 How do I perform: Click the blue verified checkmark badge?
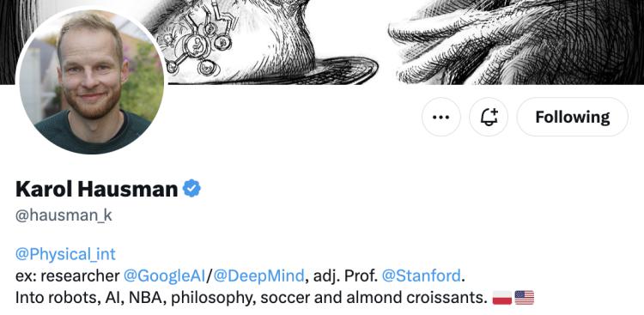coord(191,189)
